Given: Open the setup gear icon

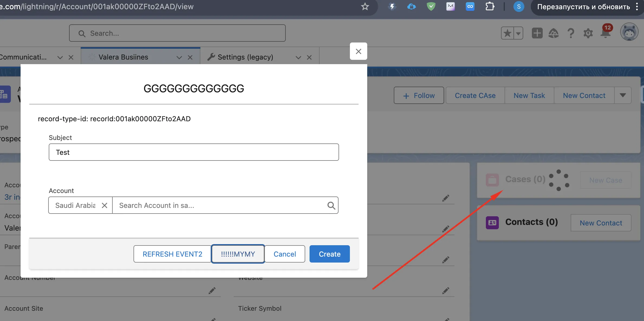Looking at the screenshot, I should tap(588, 34).
